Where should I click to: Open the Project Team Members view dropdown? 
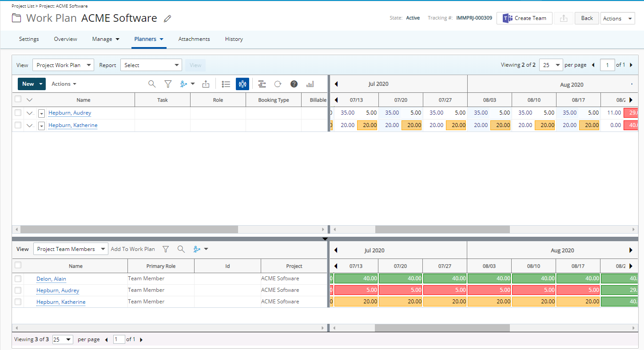coord(71,249)
